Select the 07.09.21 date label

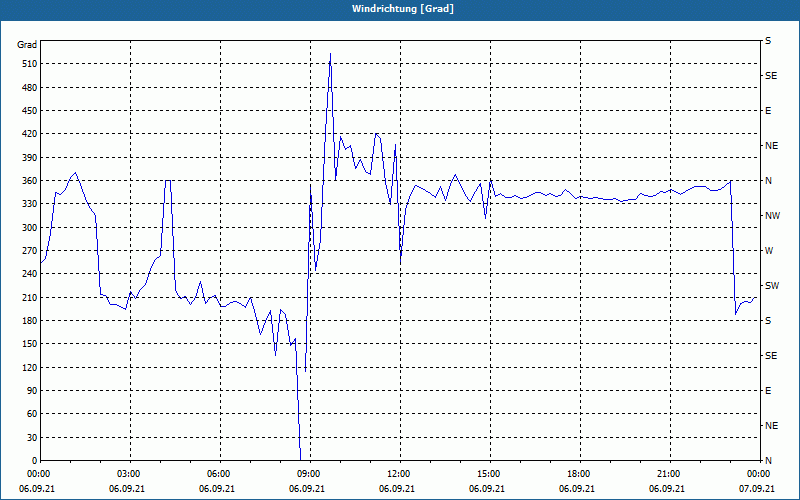click(757, 489)
